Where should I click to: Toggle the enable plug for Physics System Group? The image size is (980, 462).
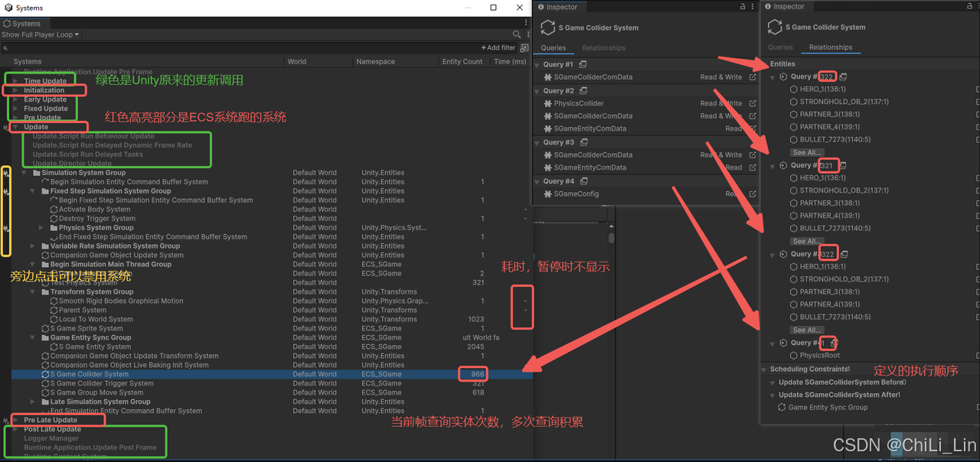tap(7, 228)
